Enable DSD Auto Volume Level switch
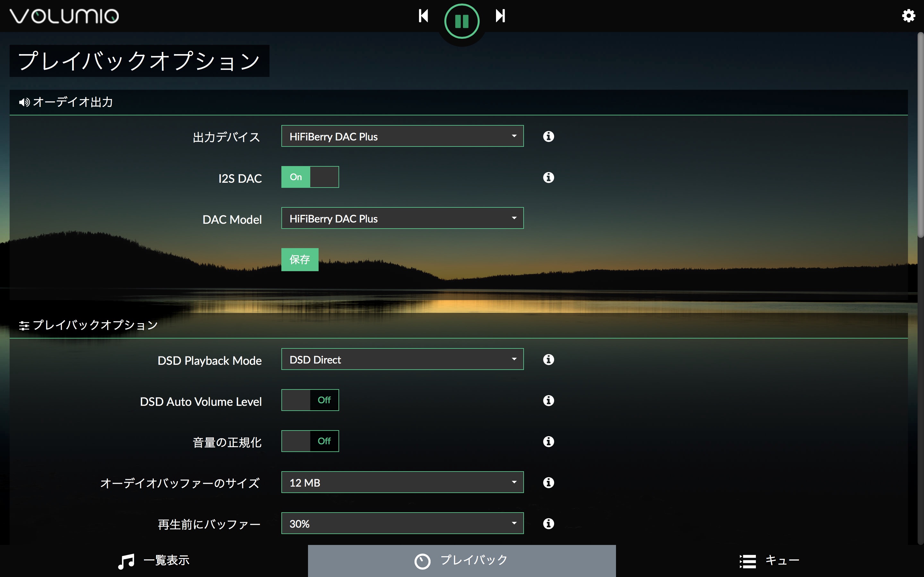This screenshot has width=924, height=577. (x=310, y=400)
